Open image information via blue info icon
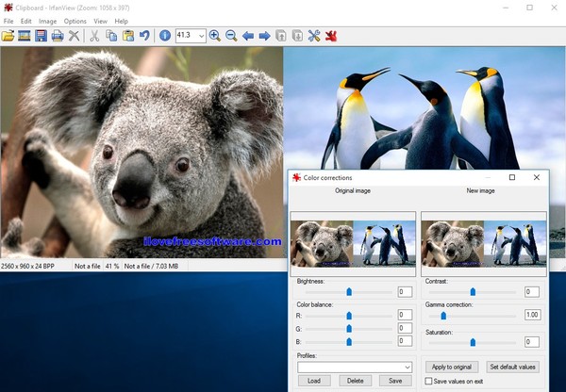Screen dimensions: 566x392 point(165,36)
